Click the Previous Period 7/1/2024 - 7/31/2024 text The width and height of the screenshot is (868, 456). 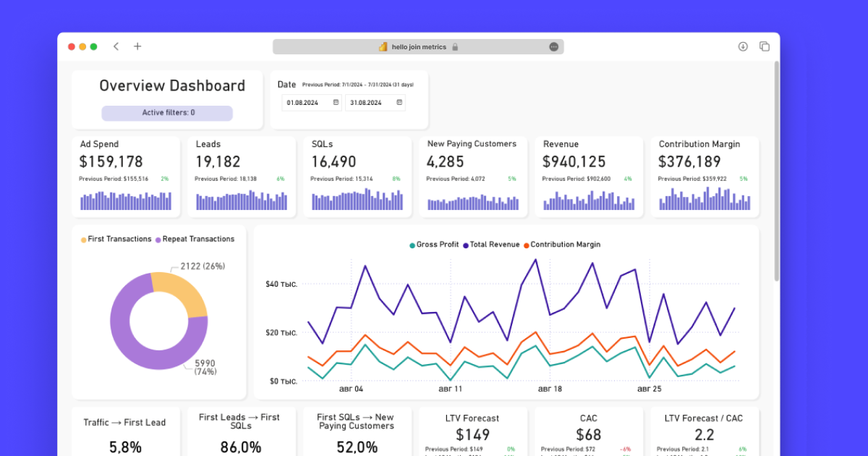point(358,85)
